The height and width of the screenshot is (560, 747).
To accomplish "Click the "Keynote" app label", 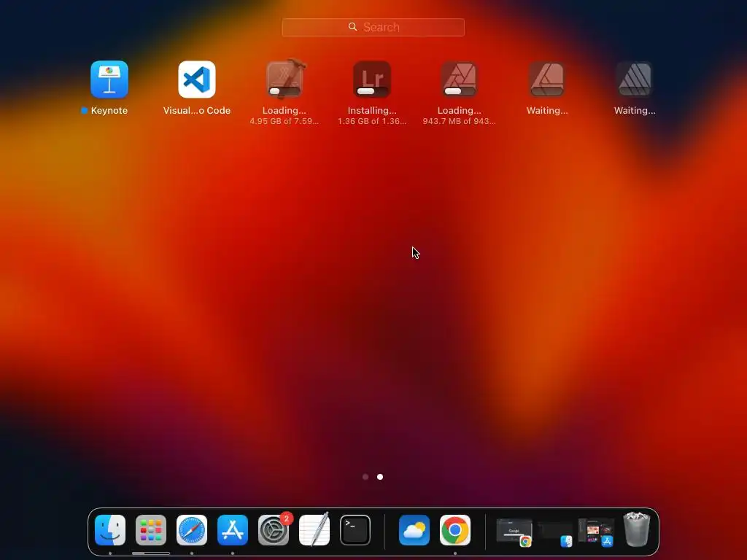I will 109,111.
